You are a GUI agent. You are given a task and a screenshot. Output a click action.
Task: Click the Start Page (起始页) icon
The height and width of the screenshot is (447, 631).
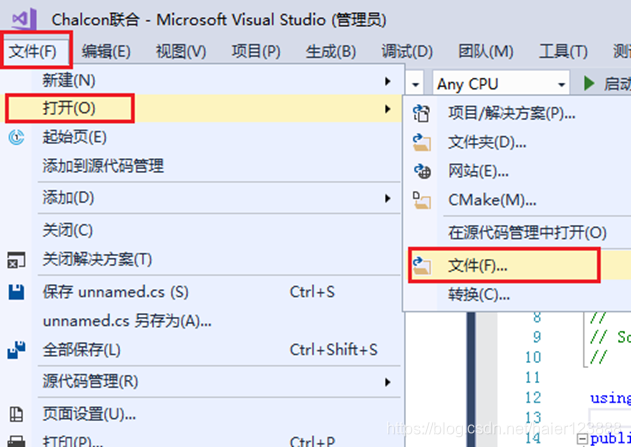click(x=16, y=137)
